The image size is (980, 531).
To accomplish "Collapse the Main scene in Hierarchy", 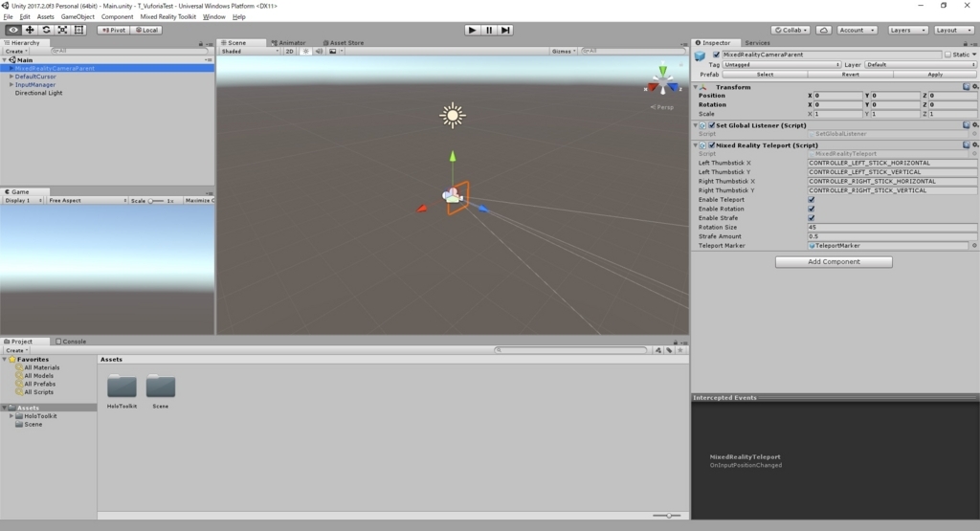I will point(5,60).
